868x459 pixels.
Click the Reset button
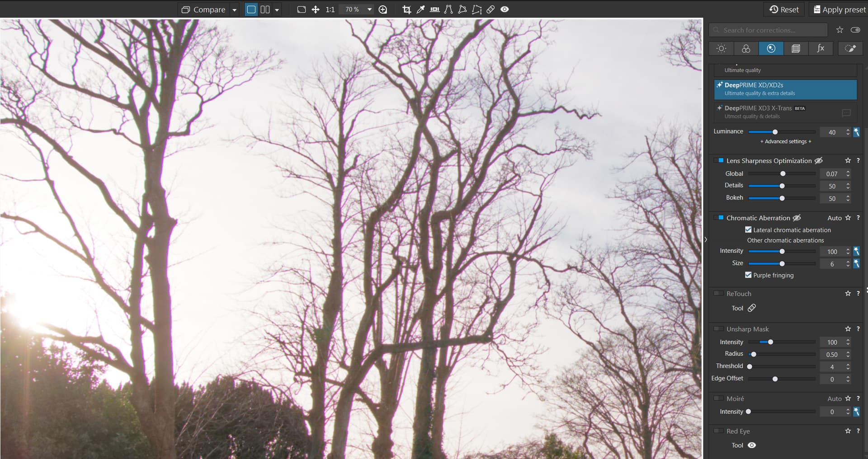784,9
